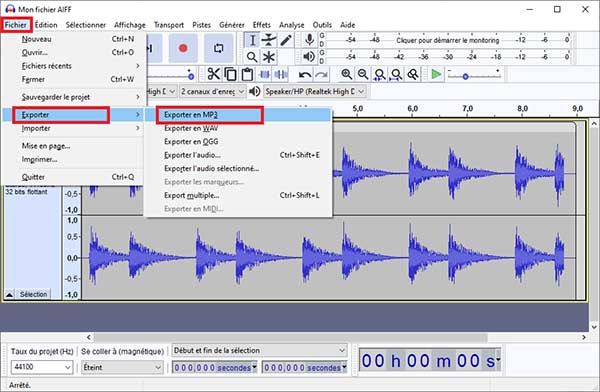The height and width of the screenshot is (392, 600).
Task: Open the Générer menu
Action: 232,25
